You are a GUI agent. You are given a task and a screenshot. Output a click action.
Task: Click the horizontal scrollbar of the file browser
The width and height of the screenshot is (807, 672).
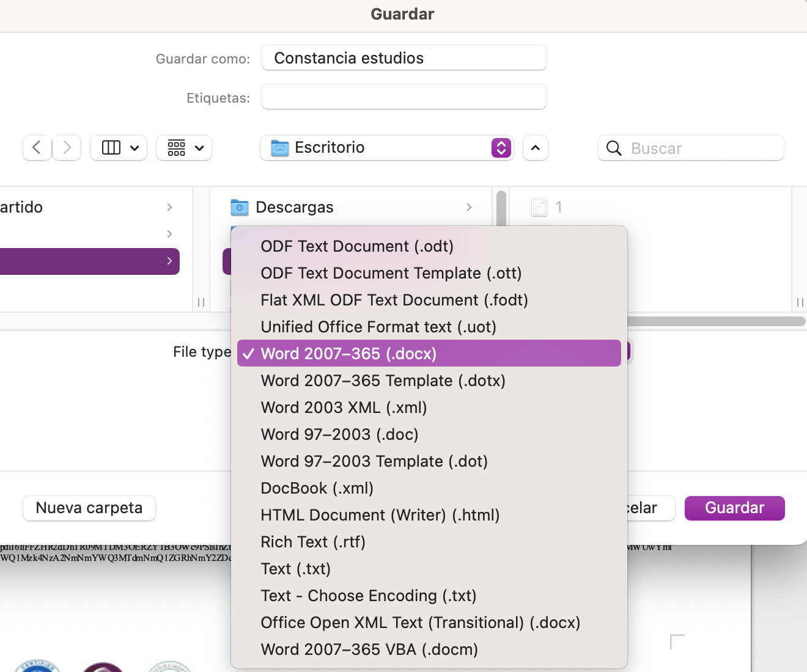(x=715, y=321)
